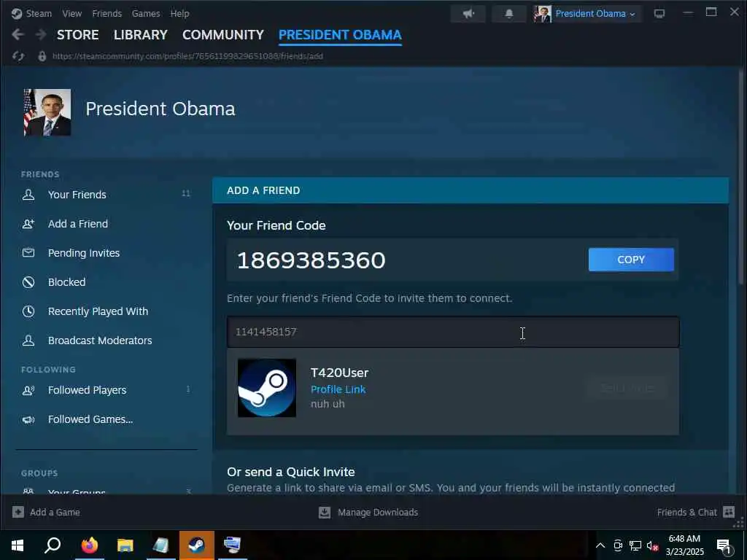The image size is (747, 560).
Task: Click the Add a Game plus icon
Action: point(18,512)
